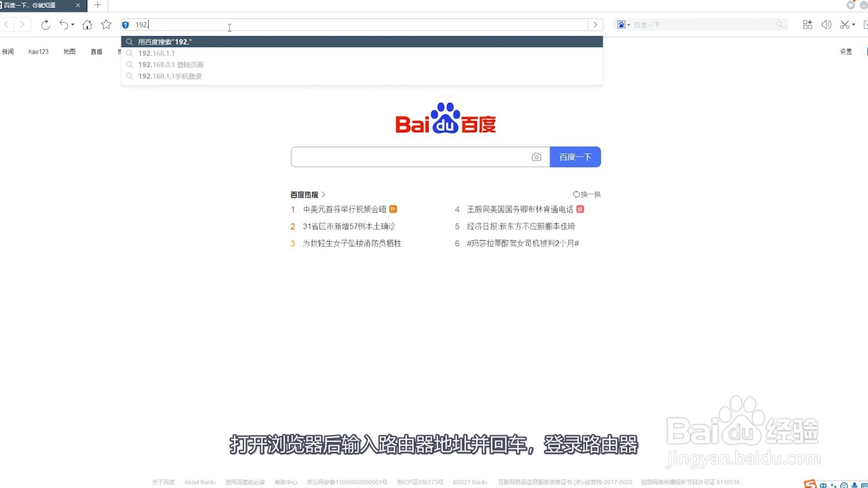Open the 使用百度前必读 footer link
The image size is (868, 488).
[245, 482]
